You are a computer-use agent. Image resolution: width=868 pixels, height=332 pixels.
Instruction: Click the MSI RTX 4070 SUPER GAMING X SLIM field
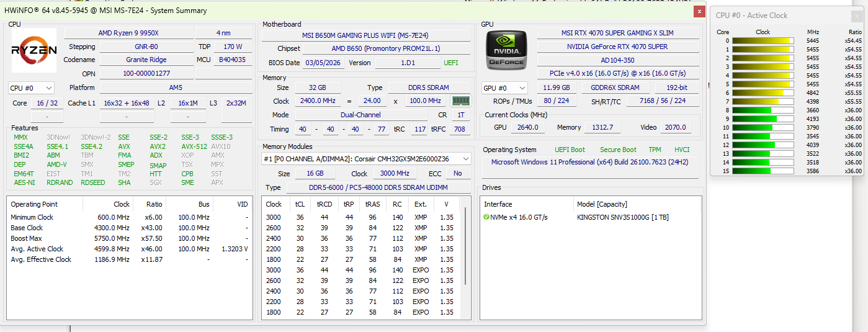point(617,33)
